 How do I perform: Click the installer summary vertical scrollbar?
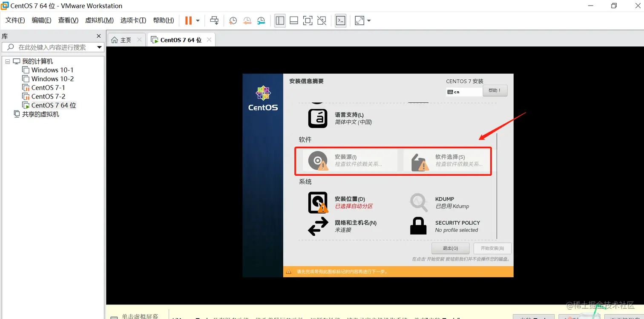pyautogui.click(x=497, y=186)
